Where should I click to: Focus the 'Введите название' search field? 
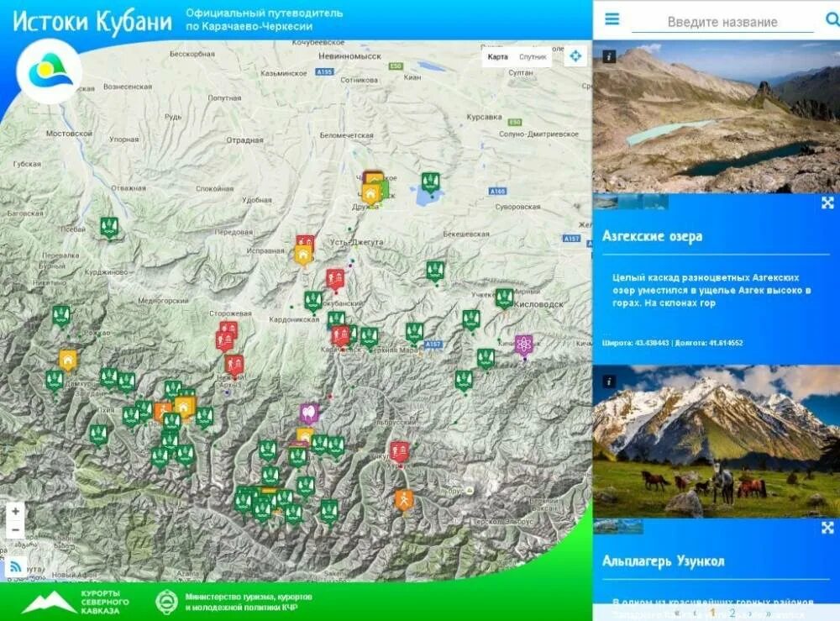pos(722,22)
